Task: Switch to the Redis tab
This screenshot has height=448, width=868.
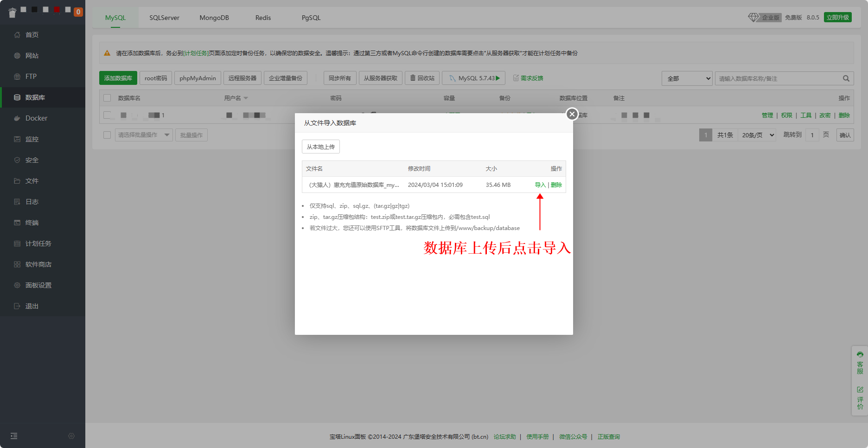Action: [263, 18]
